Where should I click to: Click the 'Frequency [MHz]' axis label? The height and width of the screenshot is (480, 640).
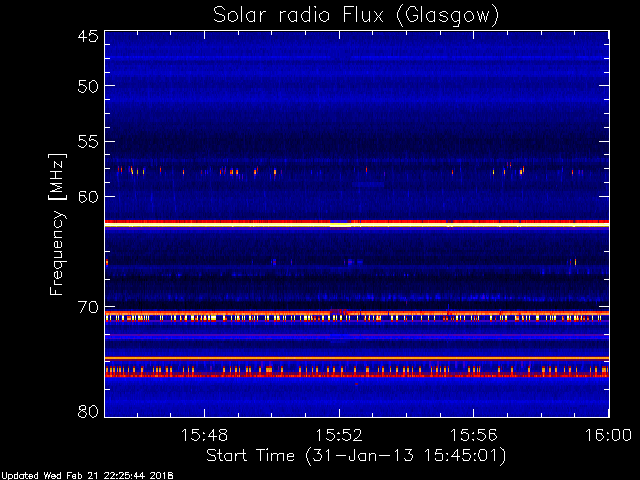57,224
